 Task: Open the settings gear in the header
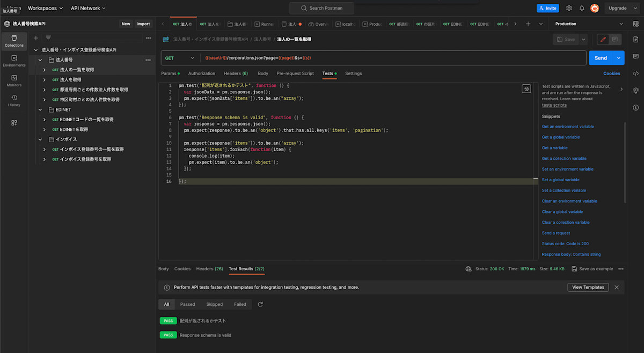tap(569, 8)
